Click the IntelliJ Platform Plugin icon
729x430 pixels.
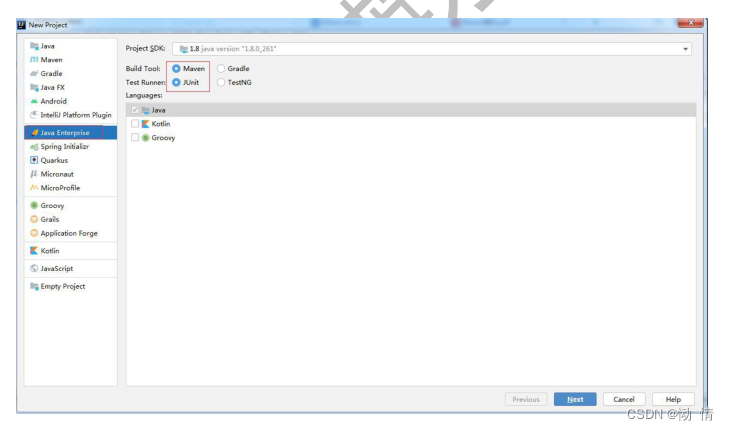pos(34,114)
